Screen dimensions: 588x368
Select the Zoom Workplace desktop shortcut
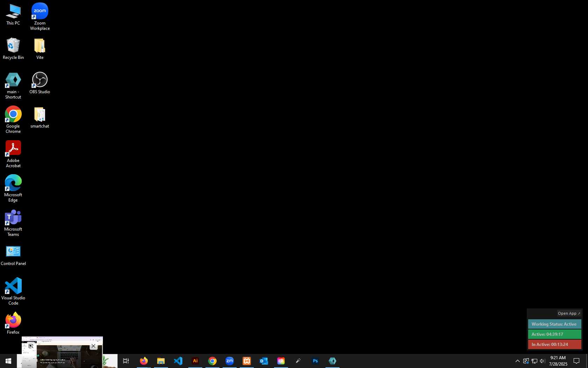(40, 17)
